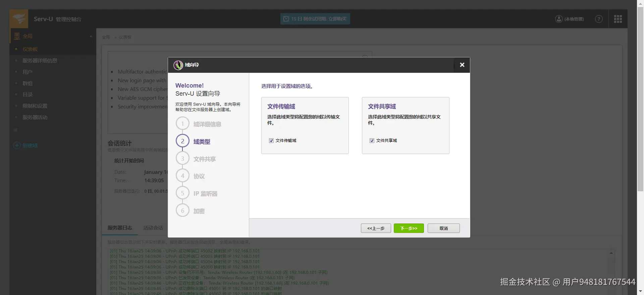Open 群组 in the sidebar
Viewport: 644px width, 295px height.
28,83
